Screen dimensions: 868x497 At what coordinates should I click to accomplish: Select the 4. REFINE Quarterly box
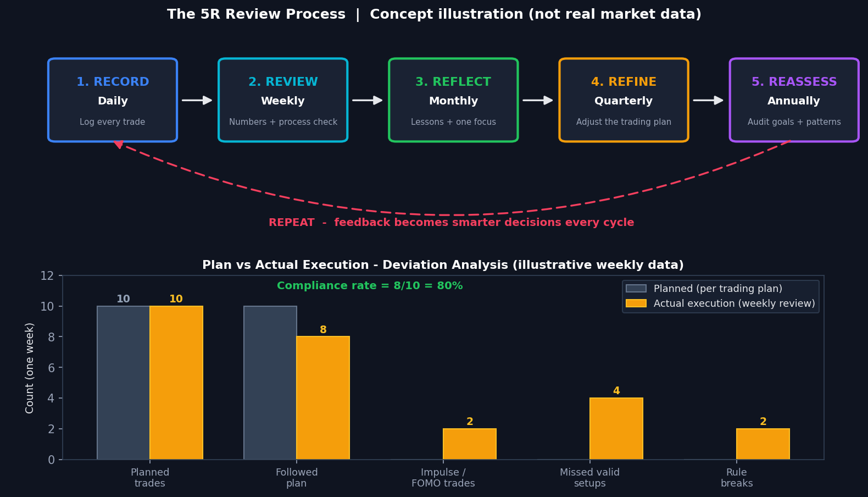click(624, 100)
